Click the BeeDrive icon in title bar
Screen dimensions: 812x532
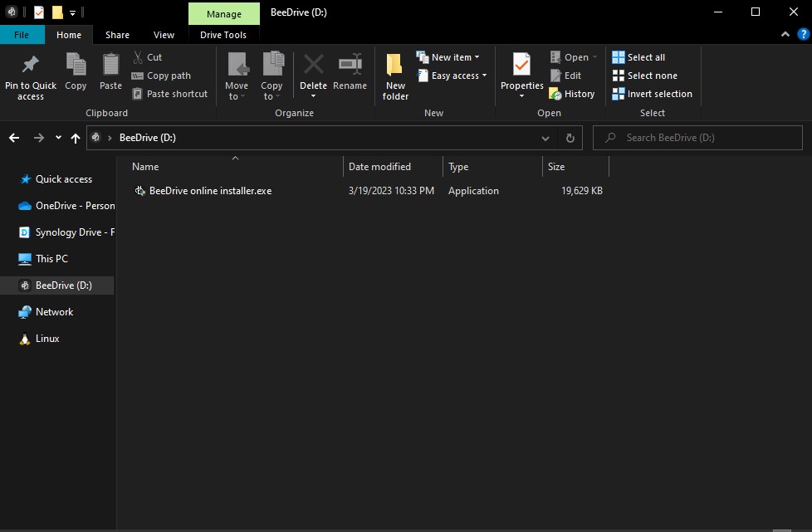tap(12, 12)
